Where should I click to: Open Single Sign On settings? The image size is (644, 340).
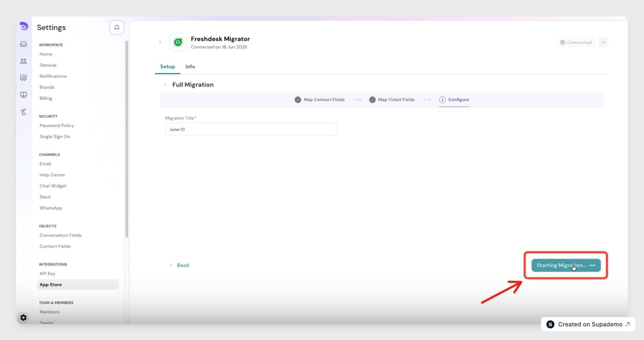click(x=55, y=137)
